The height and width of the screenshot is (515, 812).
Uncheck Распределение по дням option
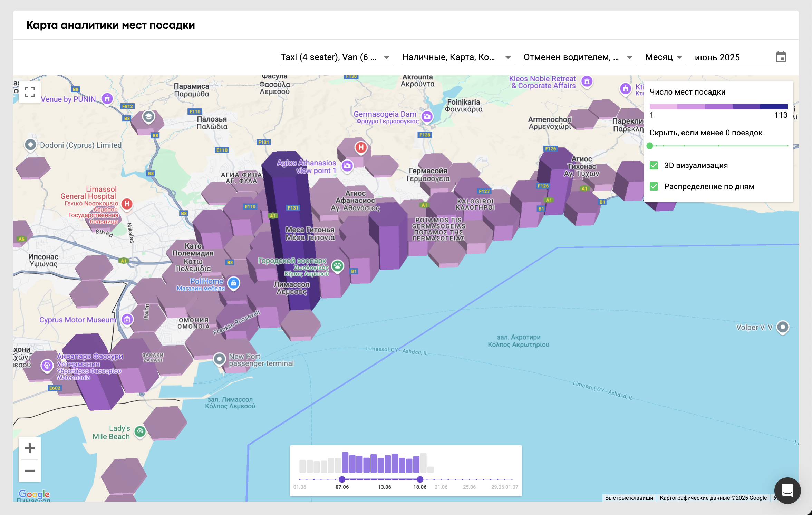point(654,186)
